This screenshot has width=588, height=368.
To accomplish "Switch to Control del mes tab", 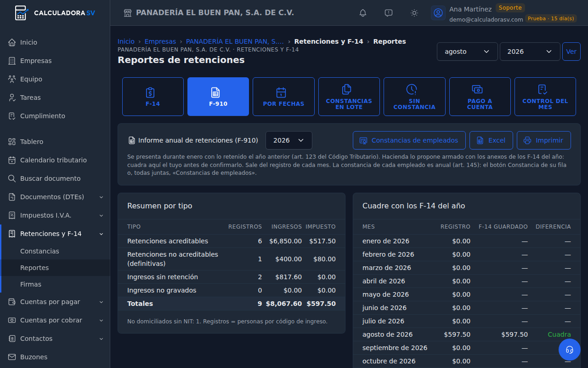I will 545,97.
